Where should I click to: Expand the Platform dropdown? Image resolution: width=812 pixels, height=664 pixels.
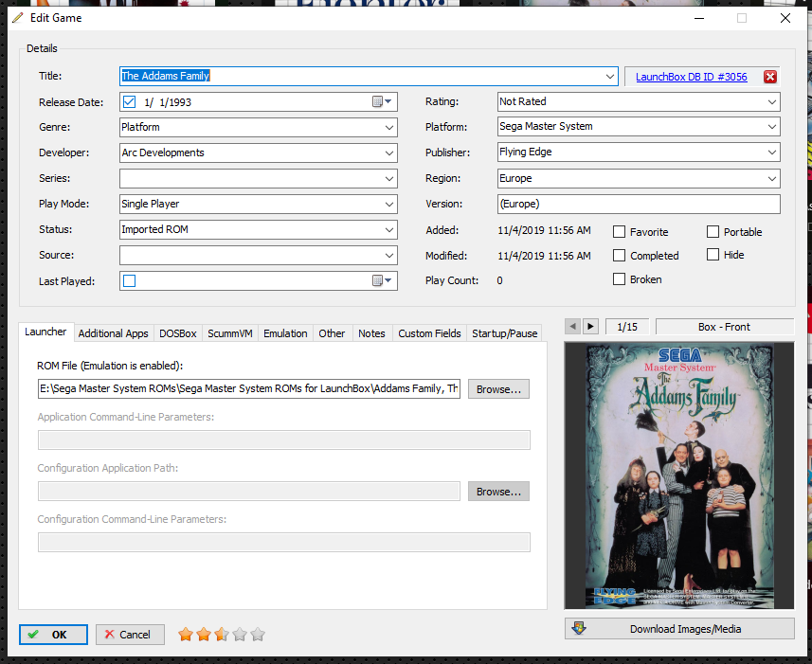[x=772, y=127]
